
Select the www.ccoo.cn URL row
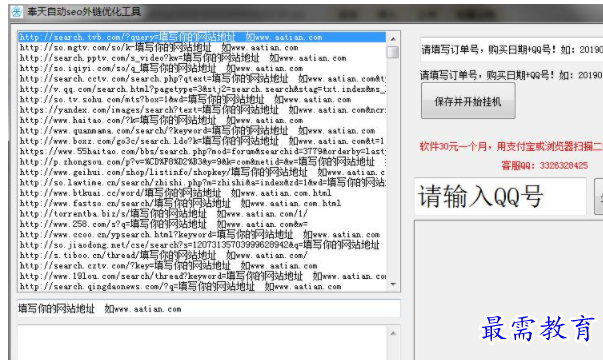(202, 235)
